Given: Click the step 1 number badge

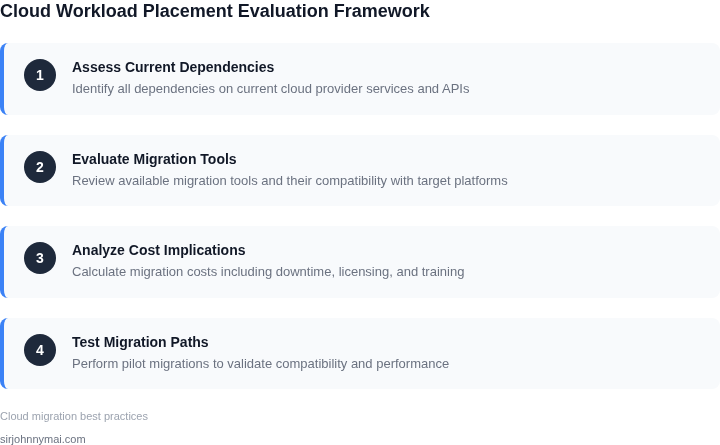Looking at the screenshot, I should (x=40, y=75).
